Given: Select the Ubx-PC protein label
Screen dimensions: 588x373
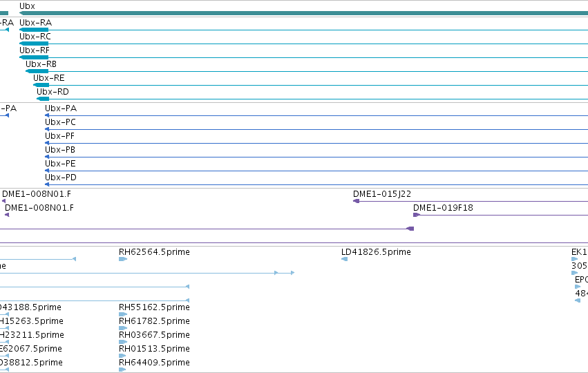Looking at the screenshot, I should click(x=60, y=122).
